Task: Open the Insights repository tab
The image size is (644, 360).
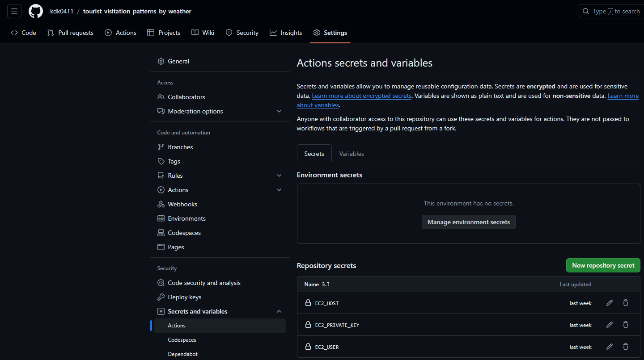Action: coord(286,33)
